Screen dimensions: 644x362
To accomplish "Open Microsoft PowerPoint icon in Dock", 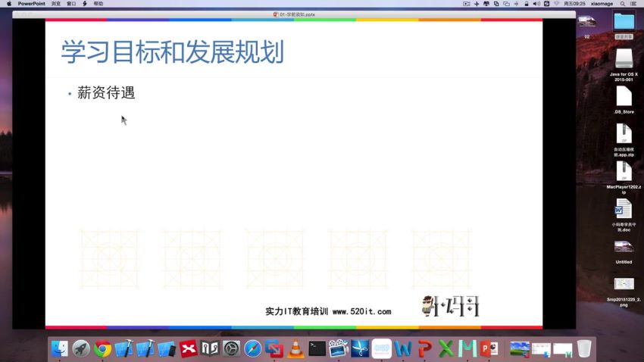I will point(489,349).
